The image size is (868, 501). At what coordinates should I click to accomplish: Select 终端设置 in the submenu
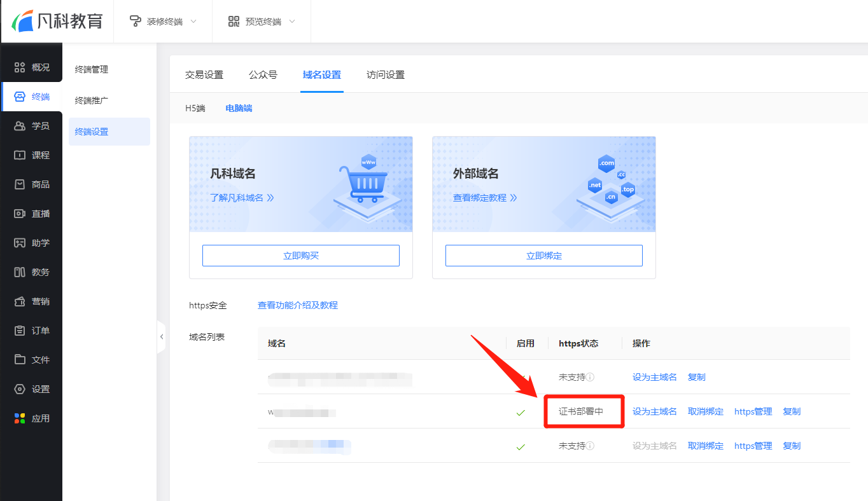point(109,132)
